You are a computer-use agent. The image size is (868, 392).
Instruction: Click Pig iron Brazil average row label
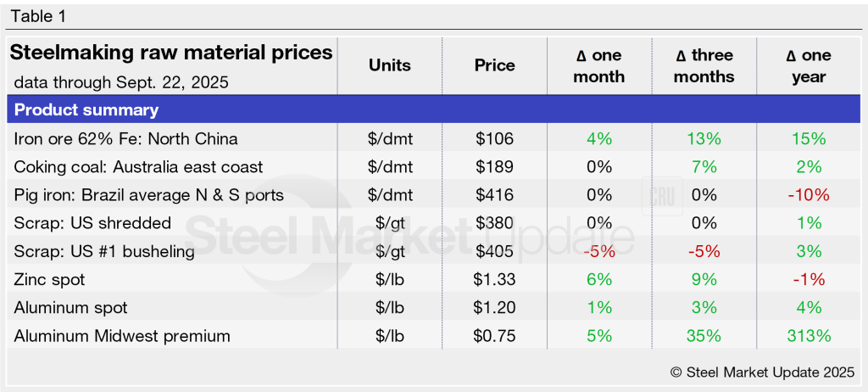(x=149, y=195)
